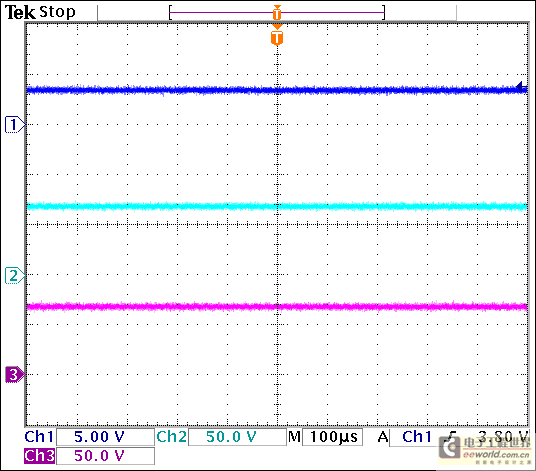Click the orange T marker in record bar
The width and height of the screenshot is (536, 471).
coord(277,13)
